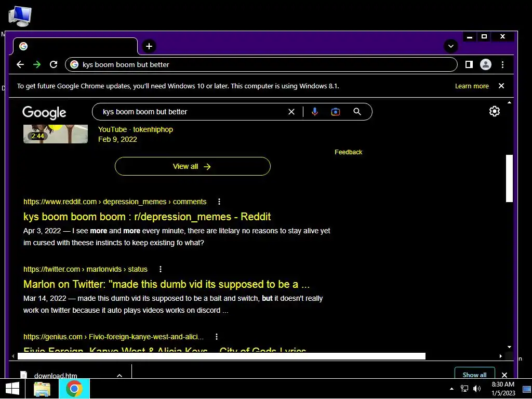This screenshot has height=399, width=532.
Task: Go back to the previous page
Action: point(20,64)
